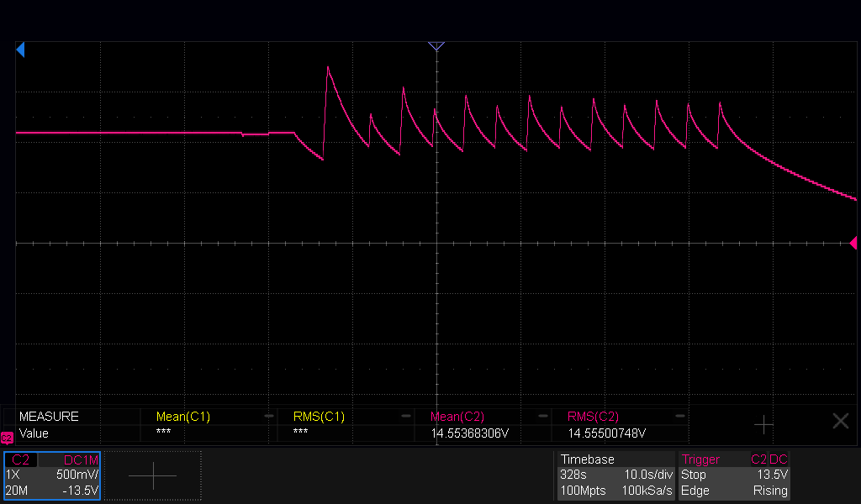Open the Timebase settings box
The height and width of the screenshot is (504, 861).
(616, 475)
